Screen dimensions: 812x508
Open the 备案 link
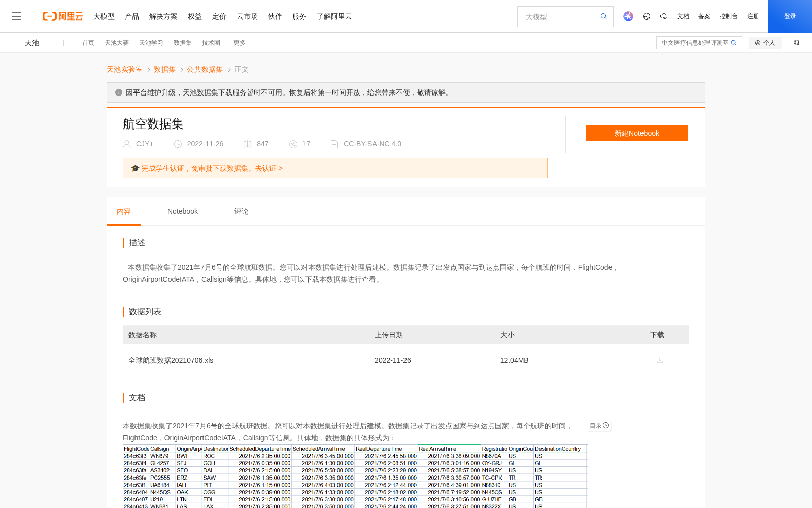[704, 16]
